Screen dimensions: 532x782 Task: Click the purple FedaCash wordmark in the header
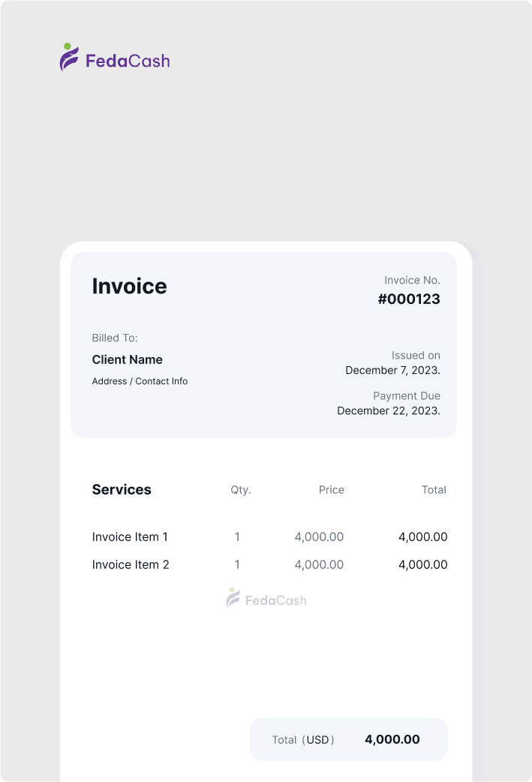(x=128, y=61)
